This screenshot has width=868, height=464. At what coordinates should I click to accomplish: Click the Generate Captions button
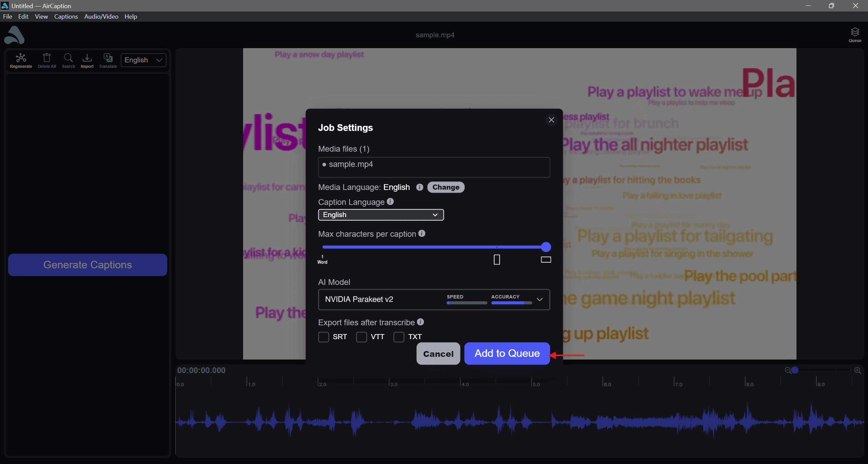tap(87, 265)
